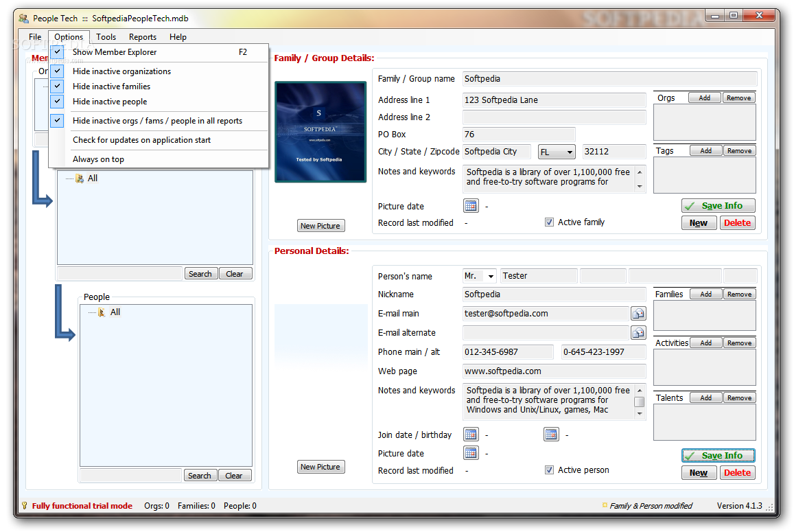Add a talent in Talents panel

[x=706, y=398]
